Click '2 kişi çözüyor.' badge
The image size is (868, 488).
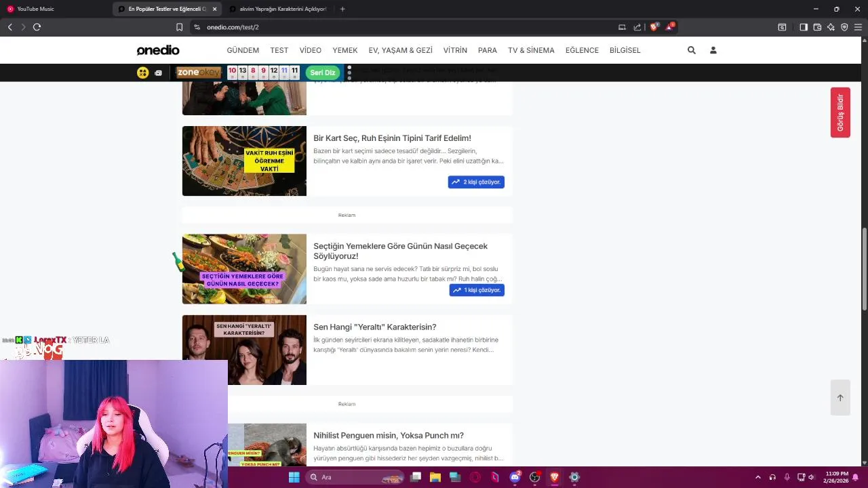476,182
